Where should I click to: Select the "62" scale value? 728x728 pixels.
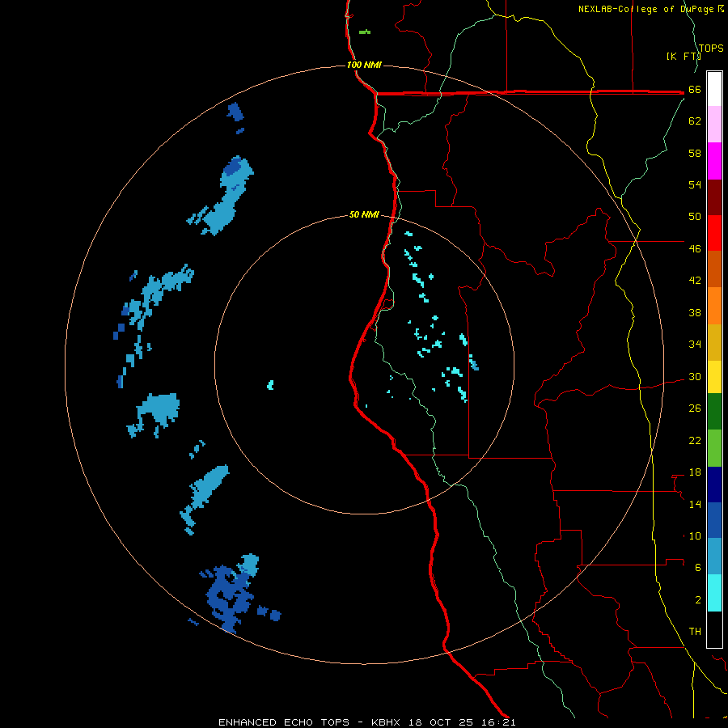pos(695,121)
